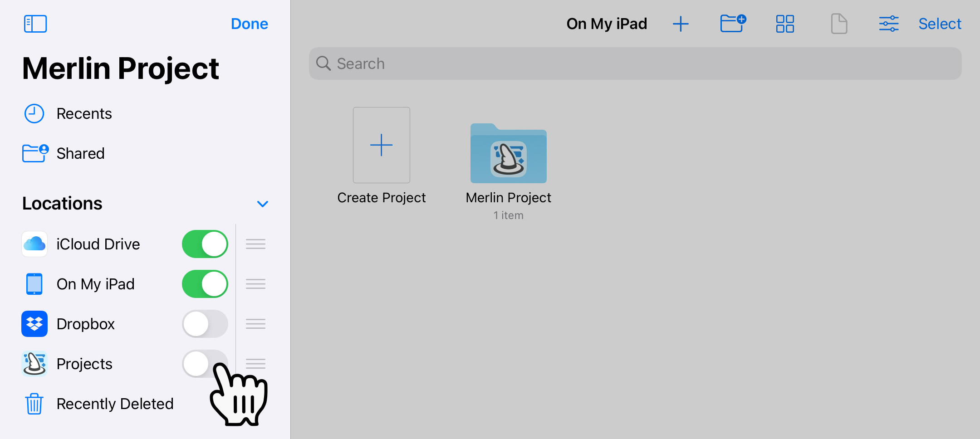This screenshot has height=439, width=980.
Task: Collapse the Locations section
Action: coord(262,204)
